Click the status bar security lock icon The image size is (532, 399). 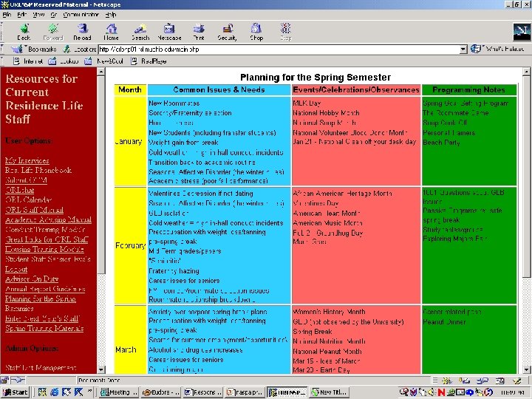[x=4, y=380]
